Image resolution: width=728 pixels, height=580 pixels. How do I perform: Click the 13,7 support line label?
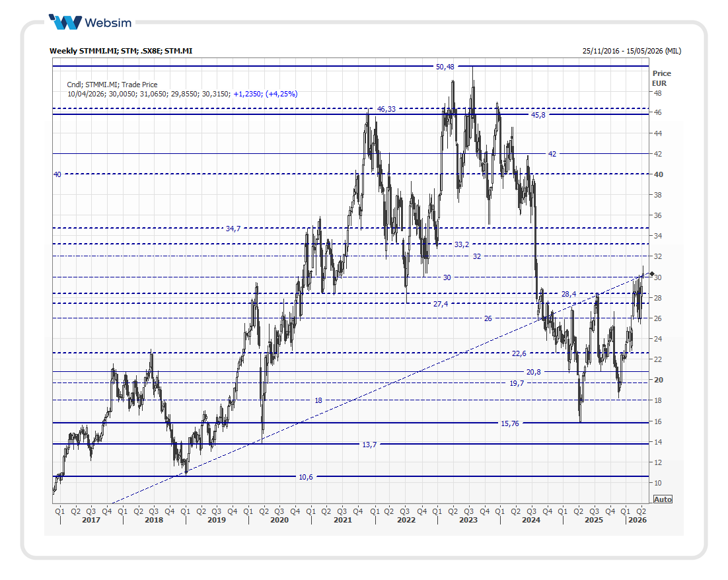click(370, 445)
